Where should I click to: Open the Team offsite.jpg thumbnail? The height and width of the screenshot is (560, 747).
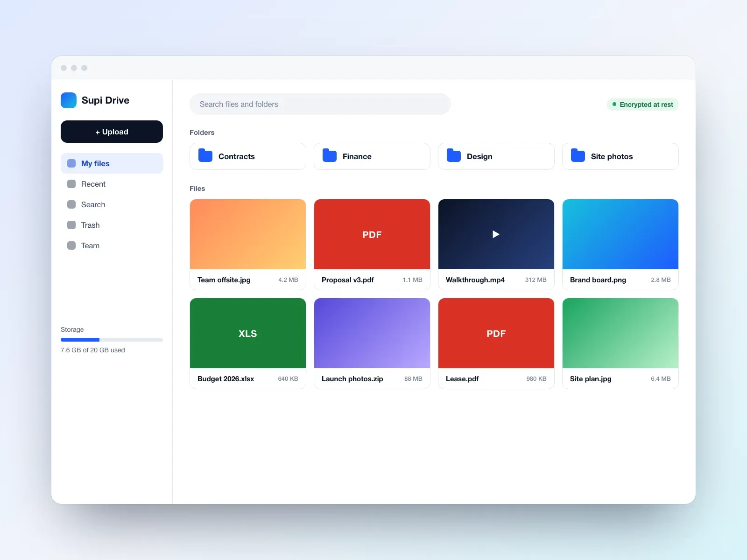[x=248, y=234]
